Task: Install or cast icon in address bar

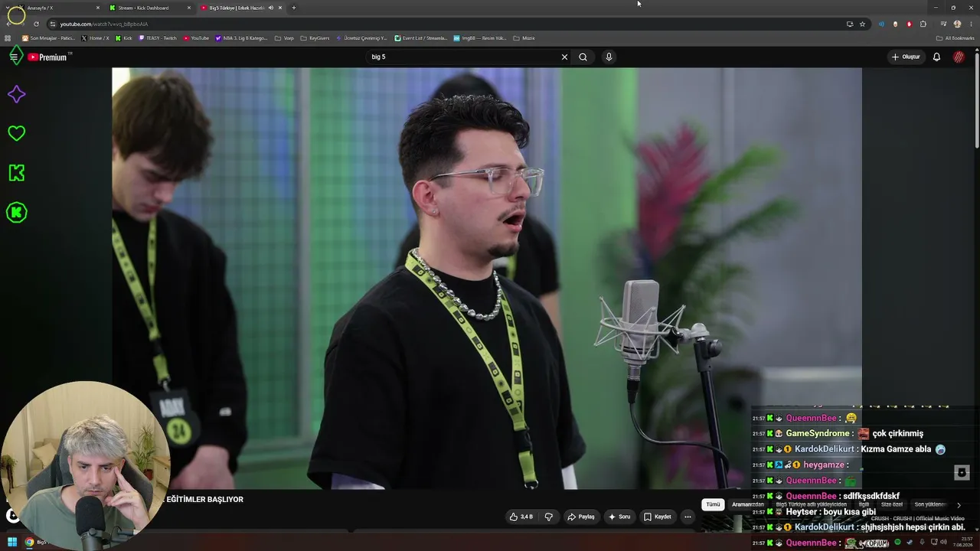Action: pos(850,24)
